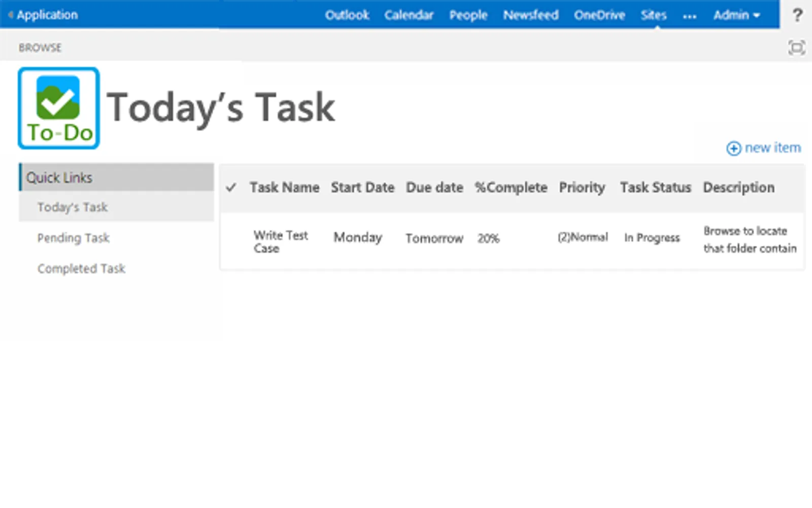This screenshot has height=508, width=812.
Task: Click the Monday start date cell
Action: [358, 238]
